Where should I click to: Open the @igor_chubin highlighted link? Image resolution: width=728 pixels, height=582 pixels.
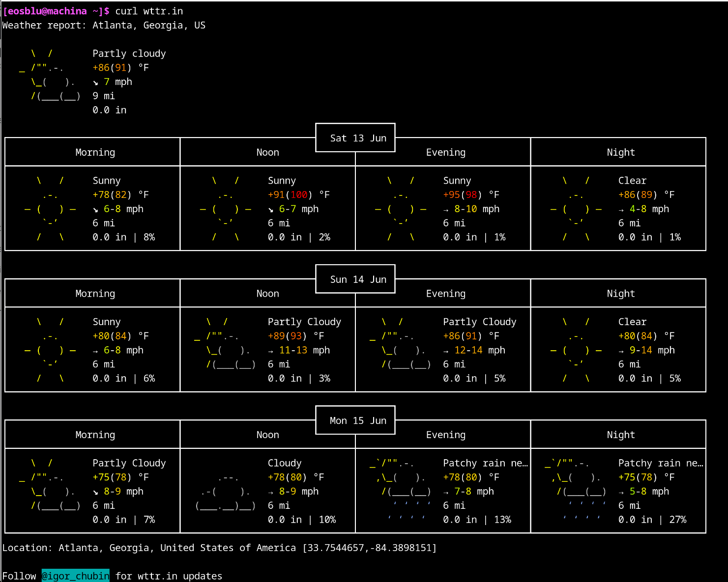pyautogui.click(x=75, y=576)
